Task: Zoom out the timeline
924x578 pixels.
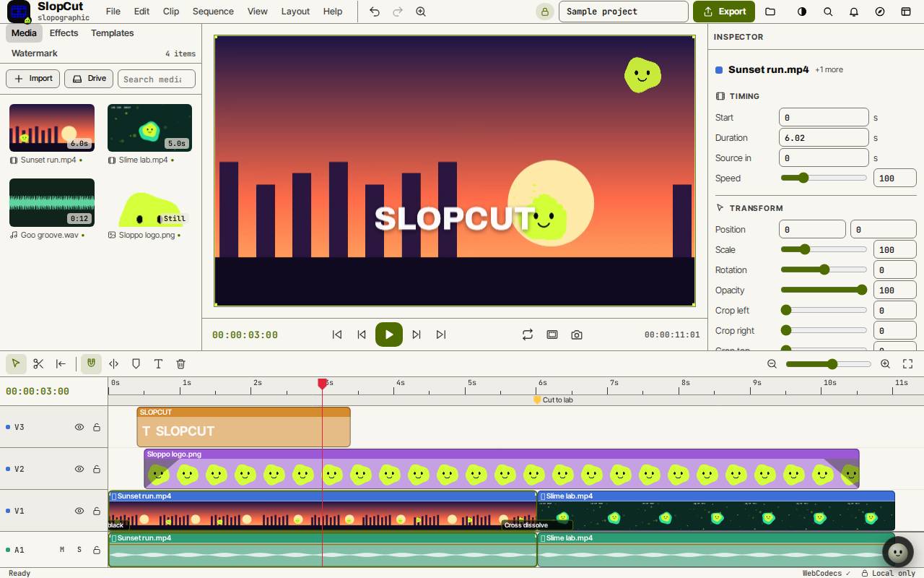Action: tap(772, 363)
